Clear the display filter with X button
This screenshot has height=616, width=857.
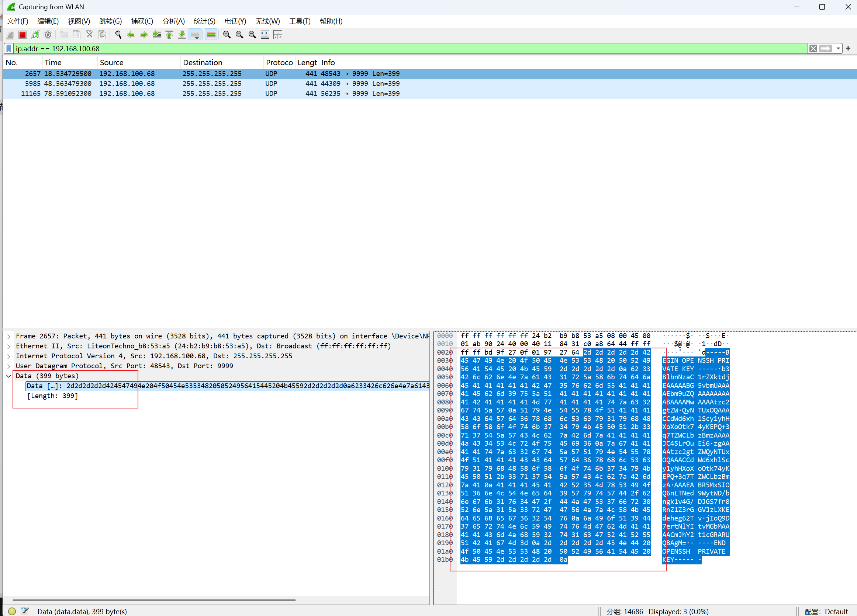(x=813, y=49)
